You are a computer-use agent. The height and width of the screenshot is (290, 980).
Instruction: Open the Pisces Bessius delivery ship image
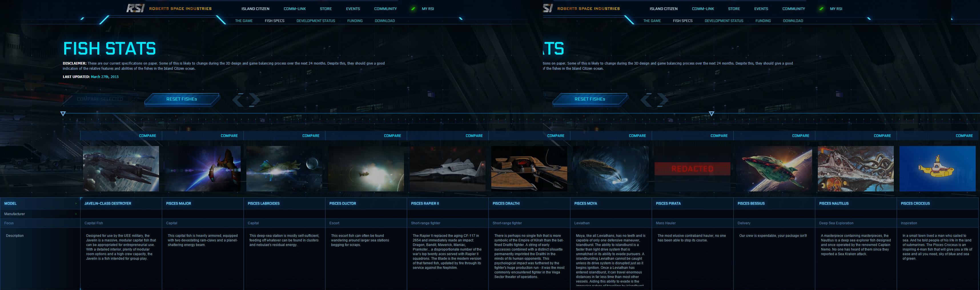[774, 169]
